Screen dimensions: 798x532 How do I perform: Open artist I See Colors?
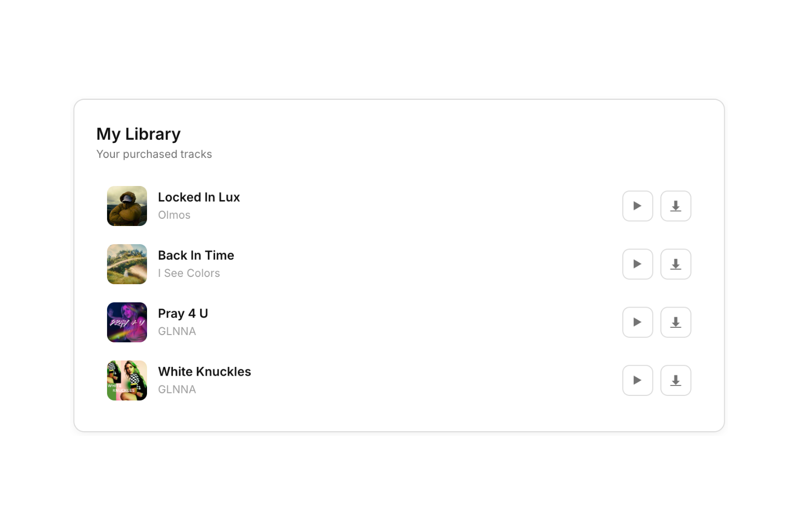pos(189,273)
